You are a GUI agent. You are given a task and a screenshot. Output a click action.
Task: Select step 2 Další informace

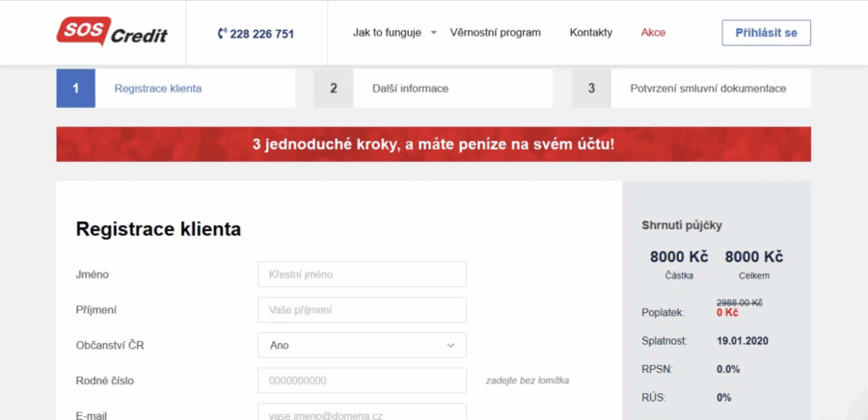(433, 89)
